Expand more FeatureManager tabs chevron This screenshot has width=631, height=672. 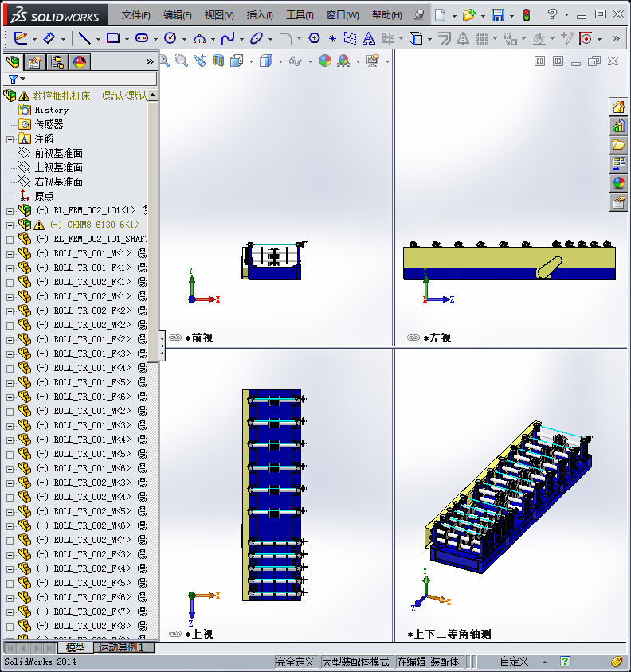[x=150, y=62]
